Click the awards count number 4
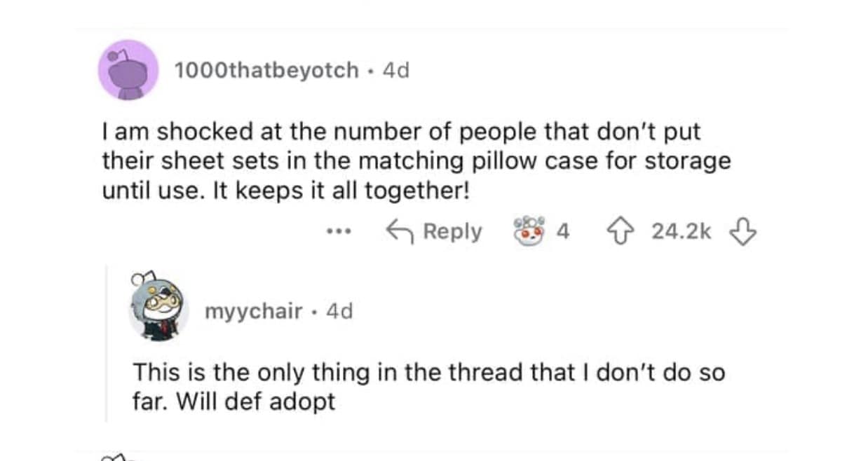 [x=562, y=231]
